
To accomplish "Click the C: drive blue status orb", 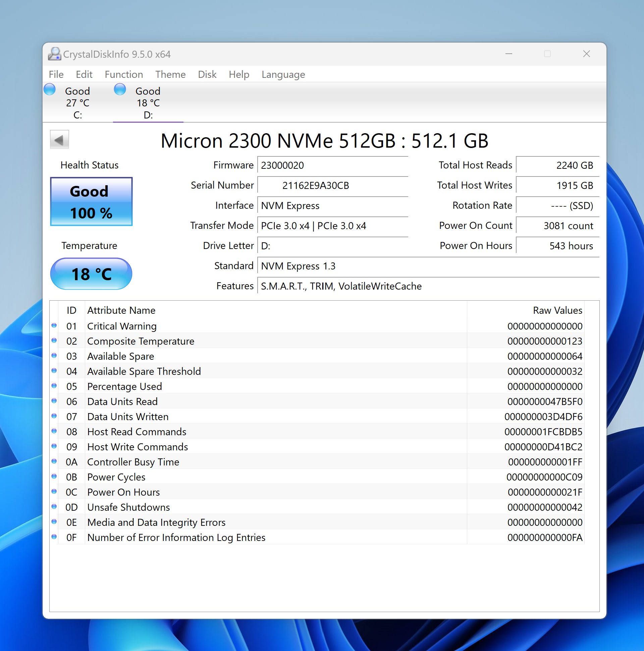I will point(50,89).
